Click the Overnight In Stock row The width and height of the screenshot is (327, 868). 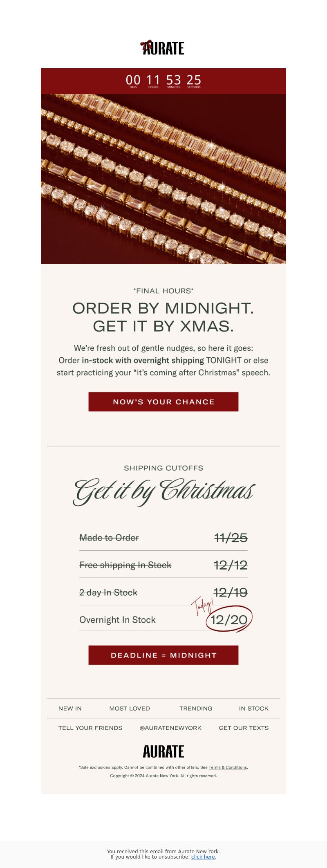pyautogui.click(x=163, y=619)
